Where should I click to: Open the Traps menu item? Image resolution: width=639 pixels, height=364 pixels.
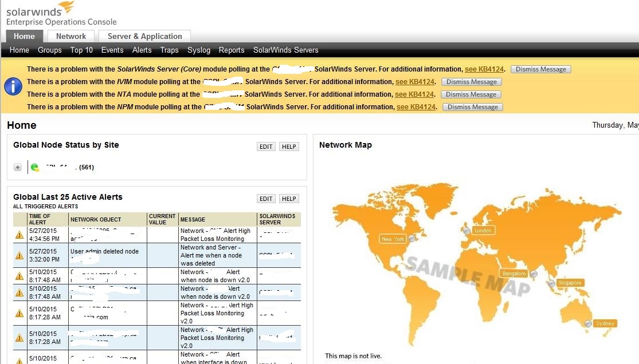point(169,50)
